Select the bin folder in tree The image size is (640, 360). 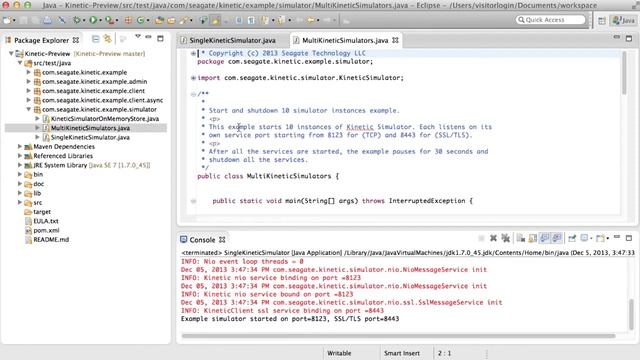[x=38, y=174]
